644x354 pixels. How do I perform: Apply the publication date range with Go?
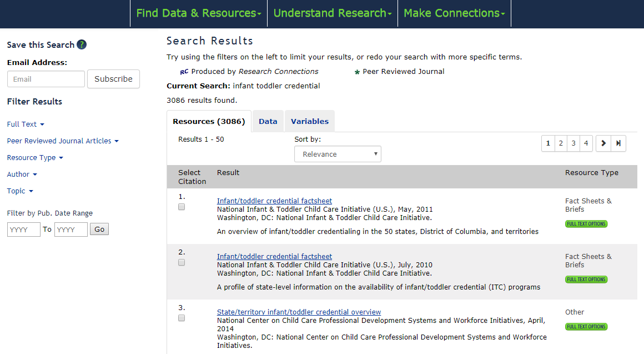pos(99,228)
